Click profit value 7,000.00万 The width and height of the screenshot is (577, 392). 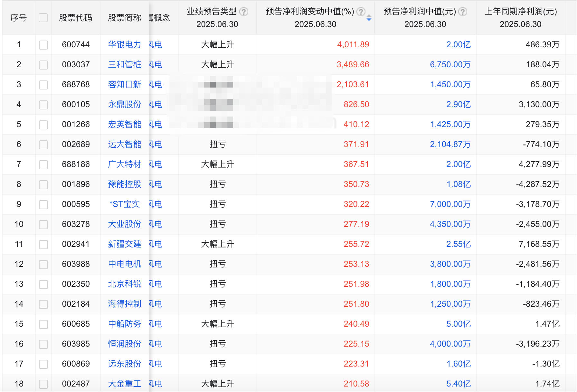pyautogui.click(x=450, y=204)
